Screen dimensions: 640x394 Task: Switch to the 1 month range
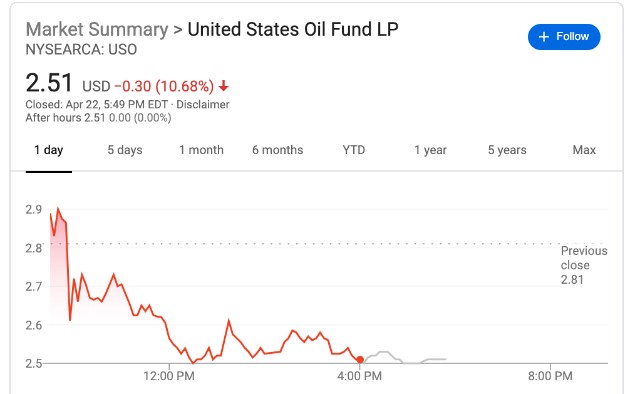201,150
